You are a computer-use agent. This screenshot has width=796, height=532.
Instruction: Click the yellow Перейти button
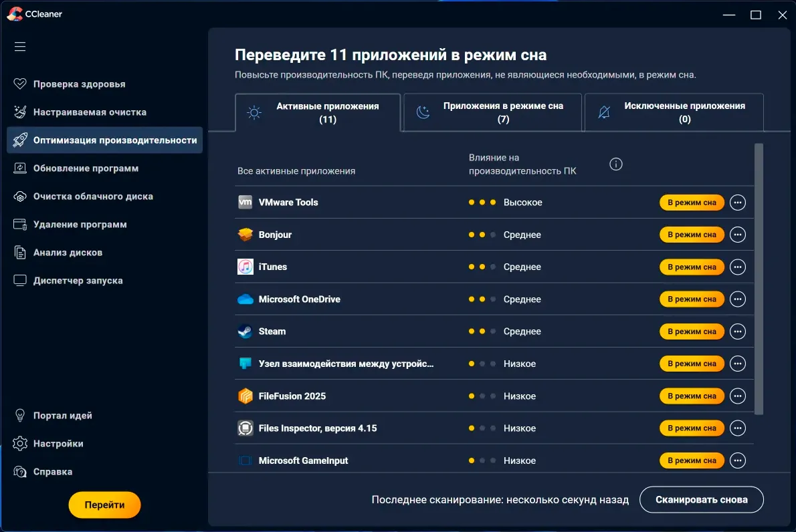tap(104, 505)
